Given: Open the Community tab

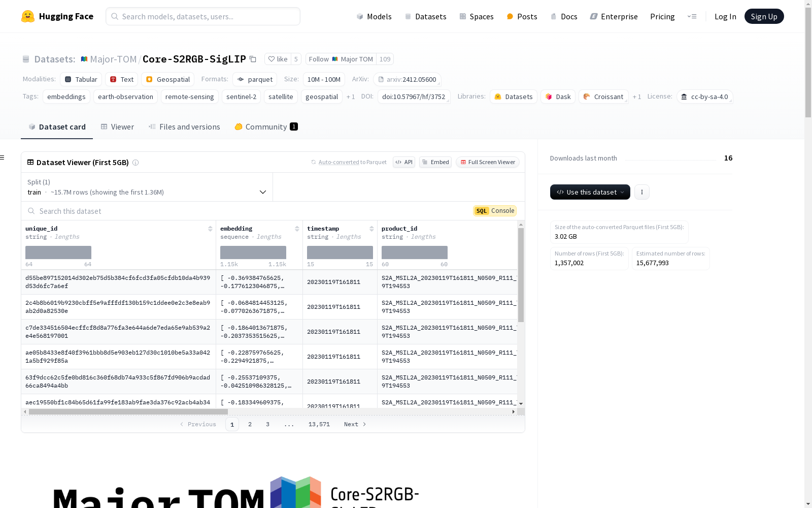Looking at the screenshot, I should pyautogui.click(x=266, y=127).
